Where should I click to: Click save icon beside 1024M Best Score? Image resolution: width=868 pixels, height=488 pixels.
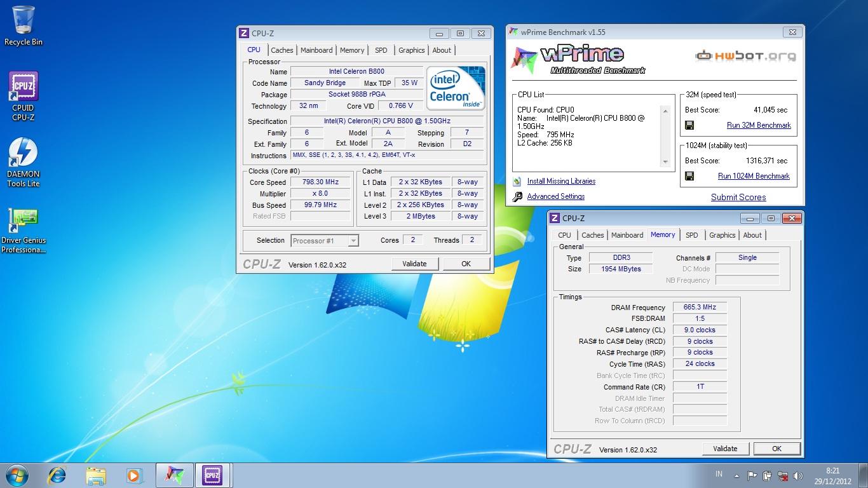(x=689, y=176)
